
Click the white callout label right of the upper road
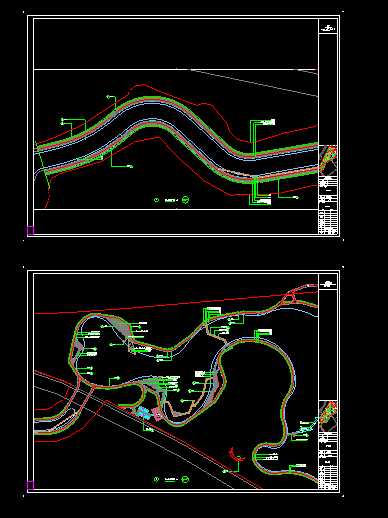click(269, 122)
